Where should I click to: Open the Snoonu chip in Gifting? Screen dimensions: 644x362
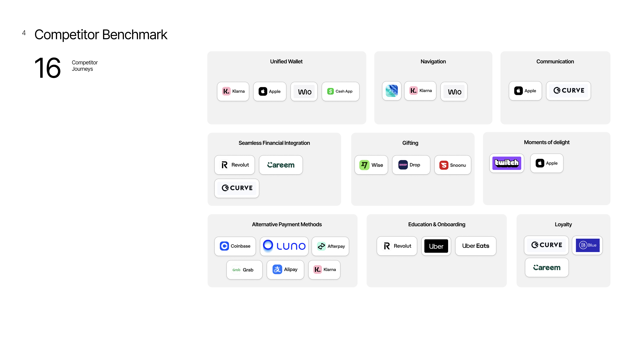point(453,165)
